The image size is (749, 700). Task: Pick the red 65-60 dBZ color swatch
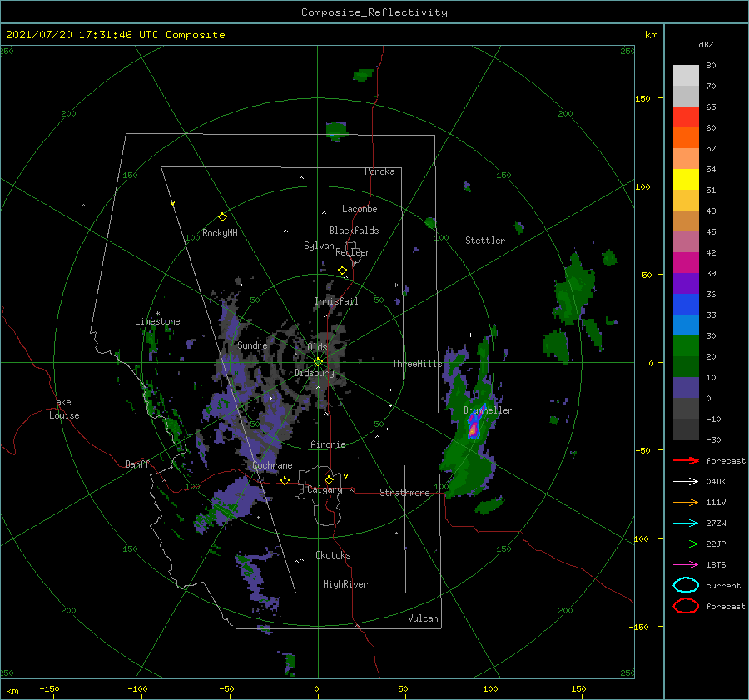click(686, 117)
